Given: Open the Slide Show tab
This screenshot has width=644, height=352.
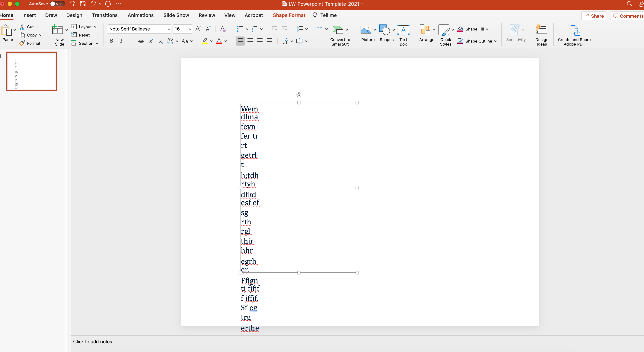Looking at the screenshot, I should (176, 15).
